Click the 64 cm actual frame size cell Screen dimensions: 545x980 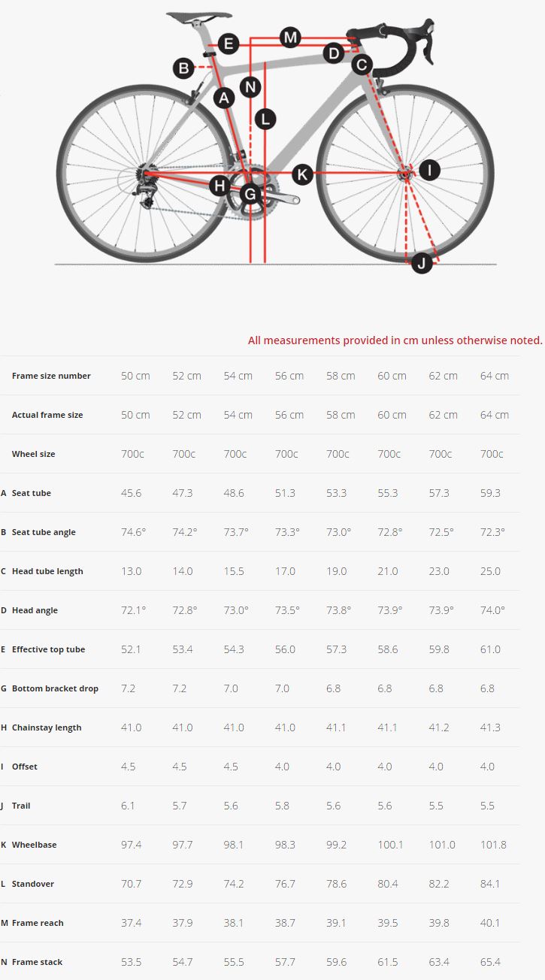[x=494, y=415]
